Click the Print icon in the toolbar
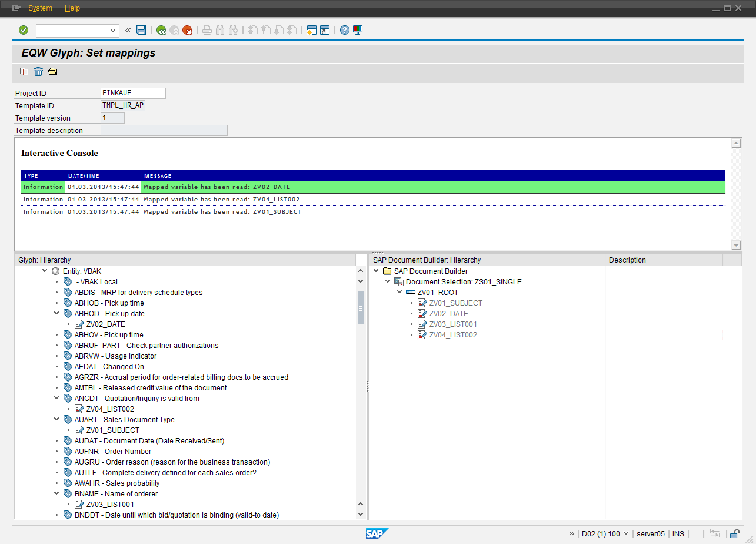Viewport: 756px width, 544px height. tap(207, 30)
